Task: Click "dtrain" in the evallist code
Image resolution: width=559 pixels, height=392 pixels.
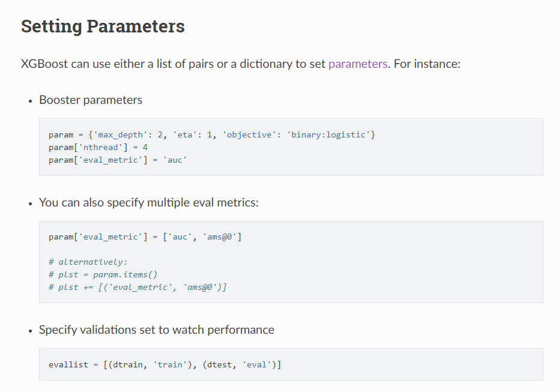Action: coord(130,364)
